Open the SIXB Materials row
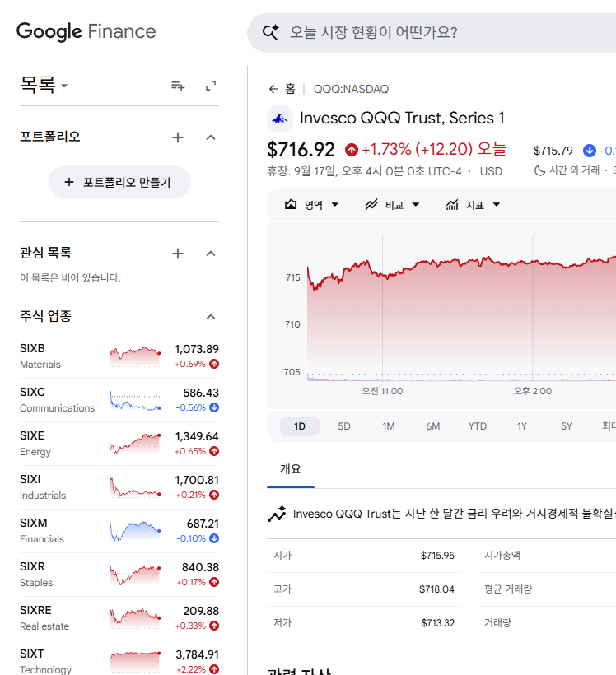616x675 pixels. (119, 356)
